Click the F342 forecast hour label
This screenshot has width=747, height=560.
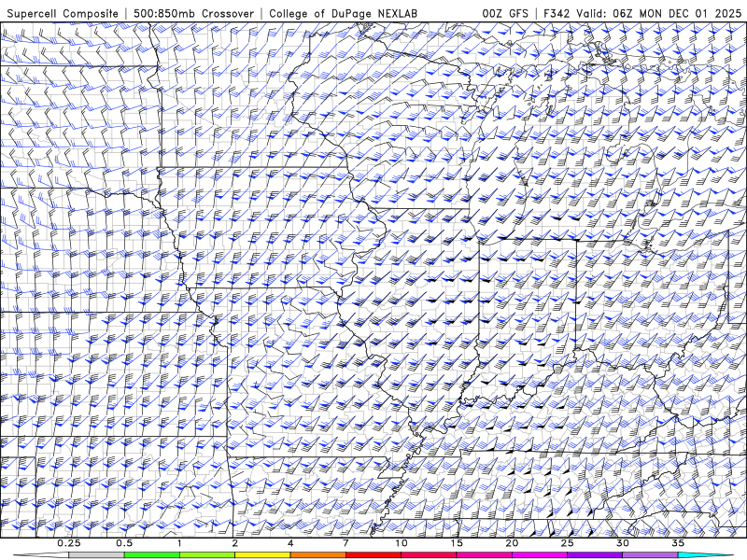point(557,13)
